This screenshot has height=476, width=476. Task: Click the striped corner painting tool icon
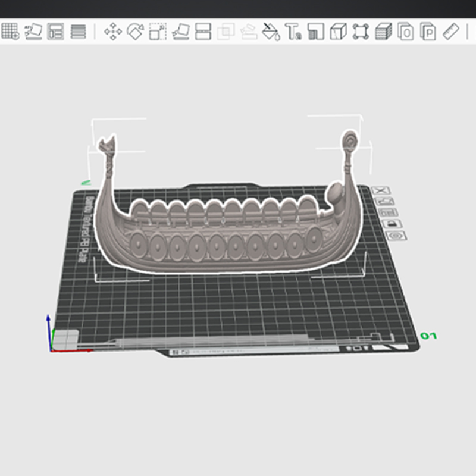(x=316, y=32)
